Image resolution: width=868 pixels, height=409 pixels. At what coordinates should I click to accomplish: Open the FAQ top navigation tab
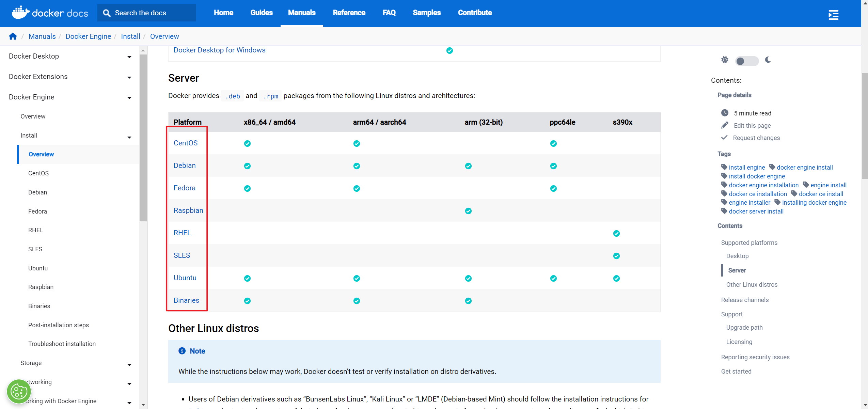[x=389, y=13]
